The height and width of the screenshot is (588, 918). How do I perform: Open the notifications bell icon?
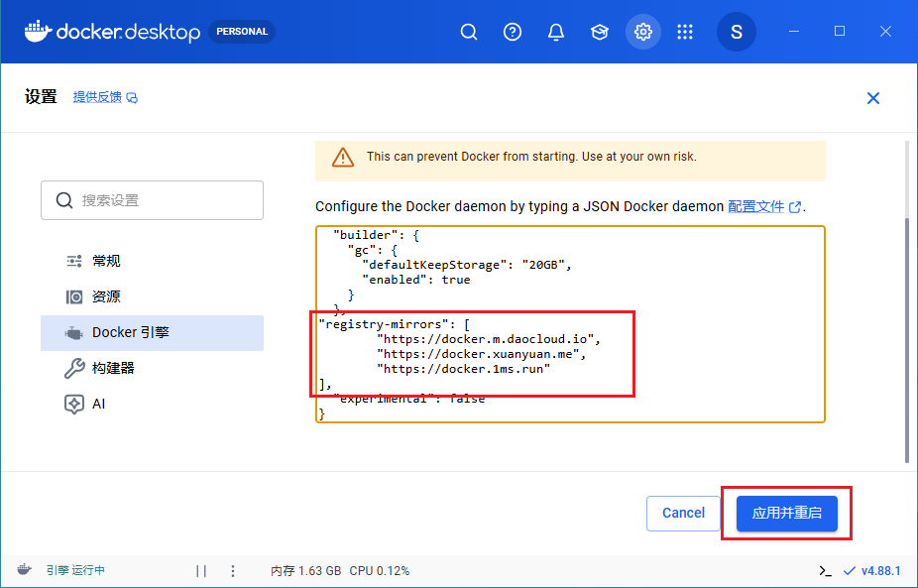(x=555, y=32)
